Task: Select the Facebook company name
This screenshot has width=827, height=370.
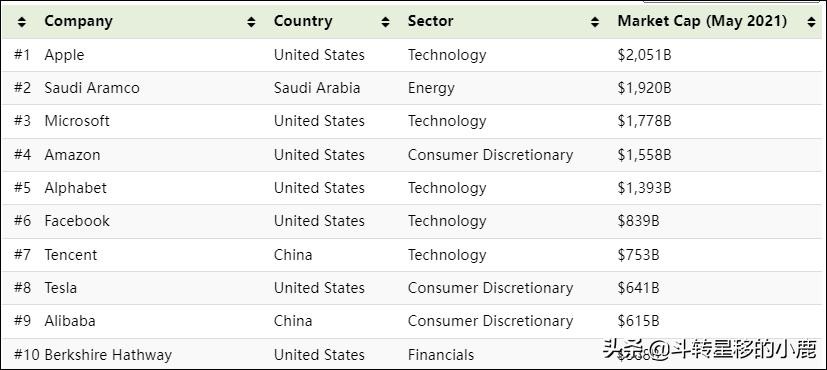Action: 77,221
